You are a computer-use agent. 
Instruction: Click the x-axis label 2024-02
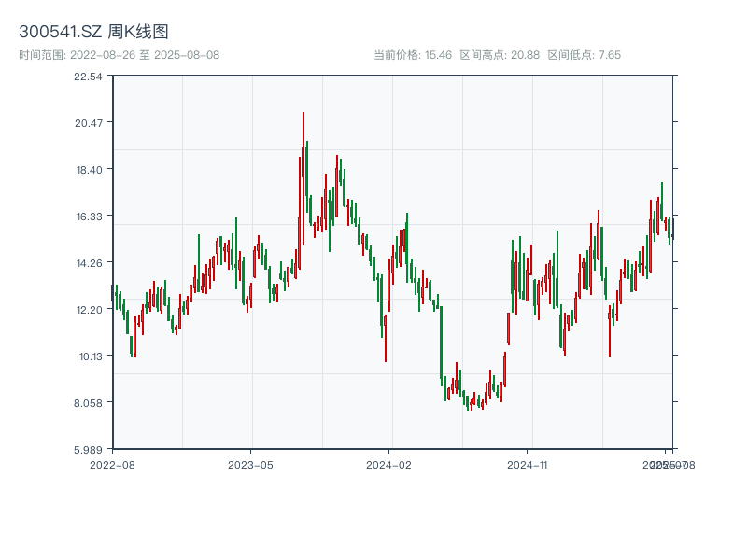click(x=388, y=465)
